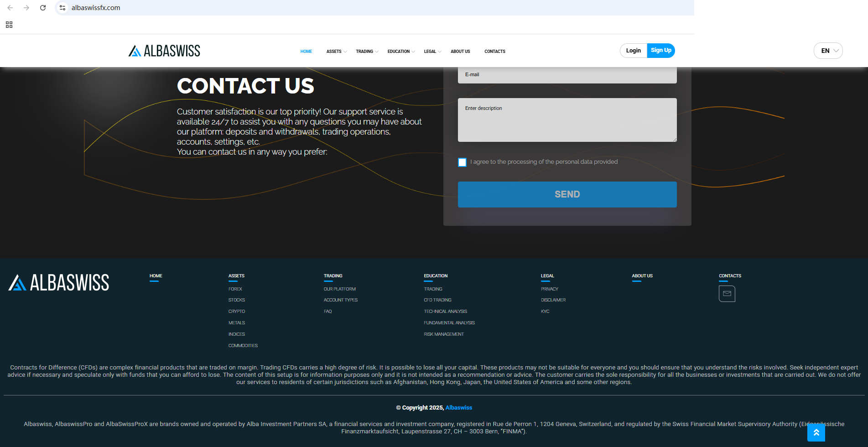Click the browser address bar URL
This screenshot has height=447, width=868.
pos(96,8)
